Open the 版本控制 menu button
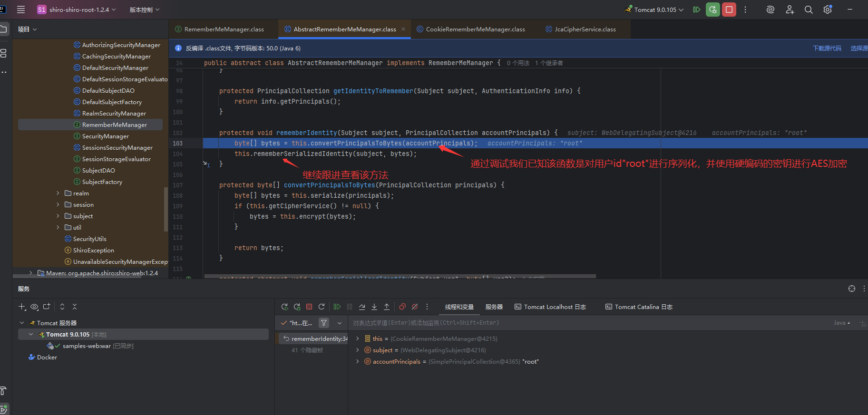The image size is (868, 415). [144, 10]
